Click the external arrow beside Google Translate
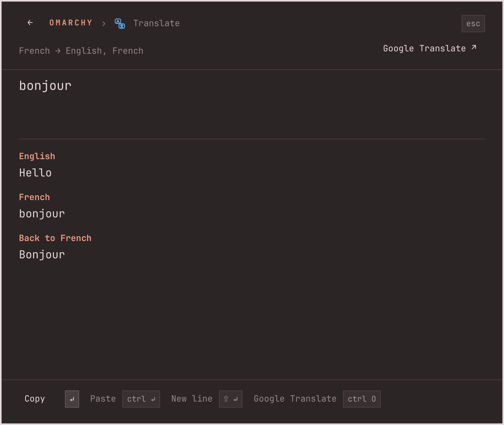Screen dimensions: 504x425 click(474, 47)
